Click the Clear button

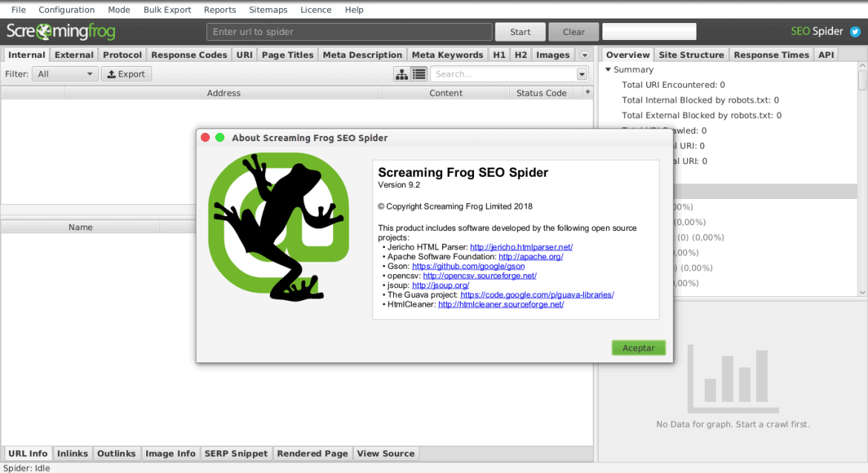tap(573, 32)
